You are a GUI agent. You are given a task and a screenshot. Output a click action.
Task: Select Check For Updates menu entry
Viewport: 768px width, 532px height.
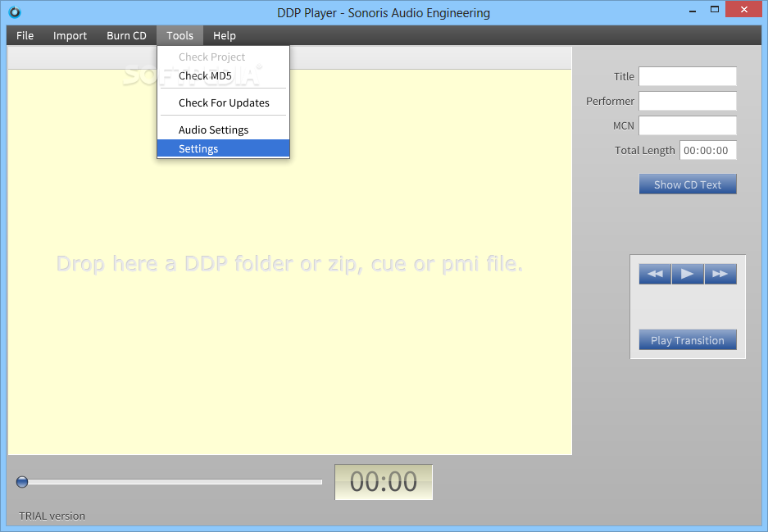(x=223, y=102)
